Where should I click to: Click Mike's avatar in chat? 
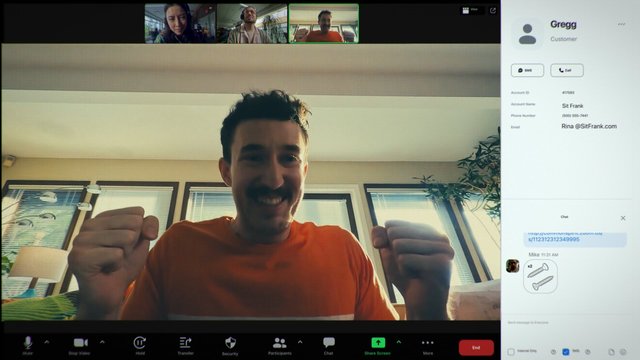[x=513, y=266]
